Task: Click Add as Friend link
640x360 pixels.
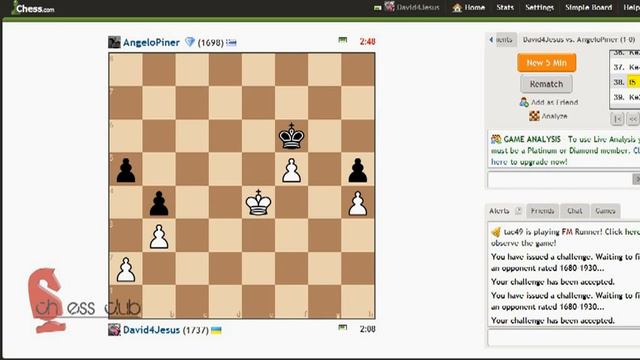Action: (x=554, y=102)
